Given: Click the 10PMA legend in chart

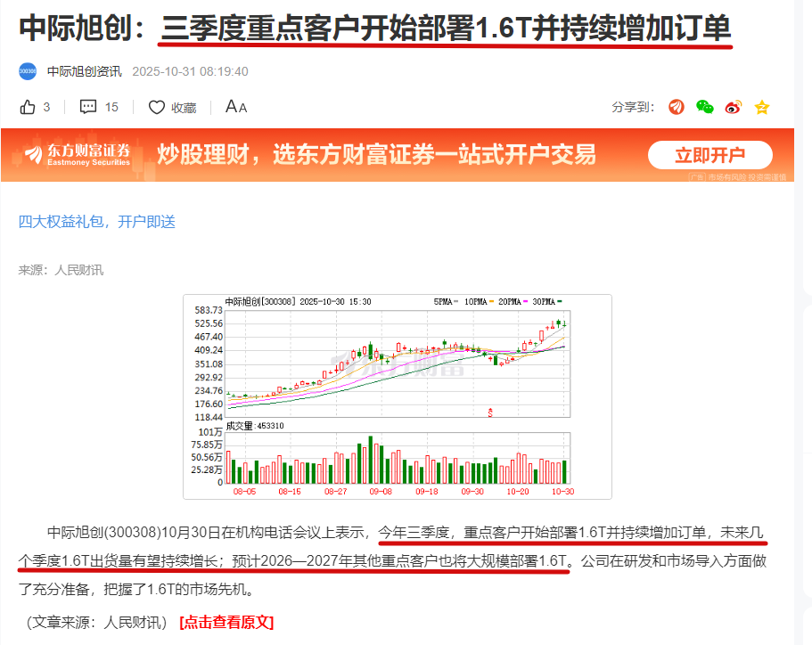Looking at the screenshot, I should (479, 301).
